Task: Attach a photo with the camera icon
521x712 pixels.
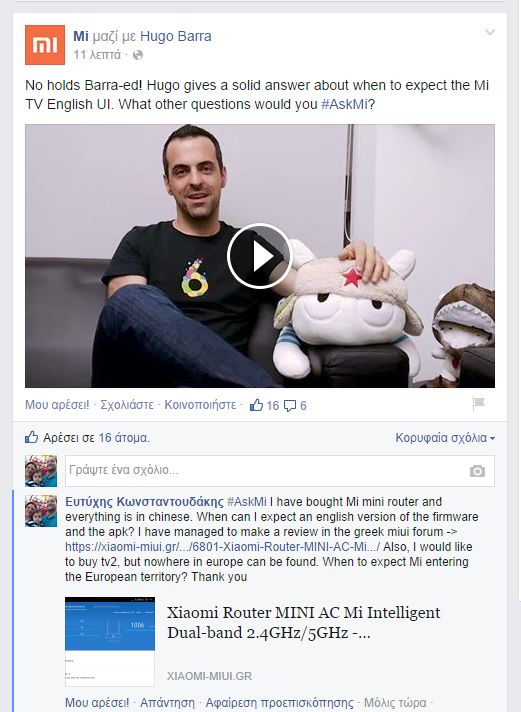Action: pos(477,471)
